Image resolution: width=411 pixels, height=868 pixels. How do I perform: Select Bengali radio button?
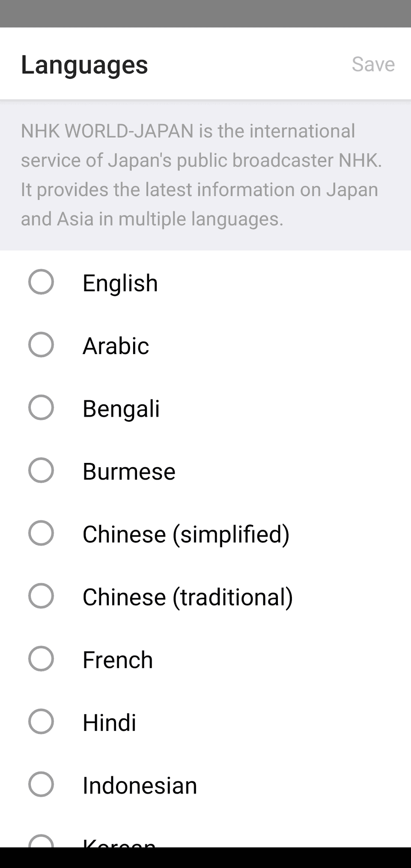(x=41, y=407)
